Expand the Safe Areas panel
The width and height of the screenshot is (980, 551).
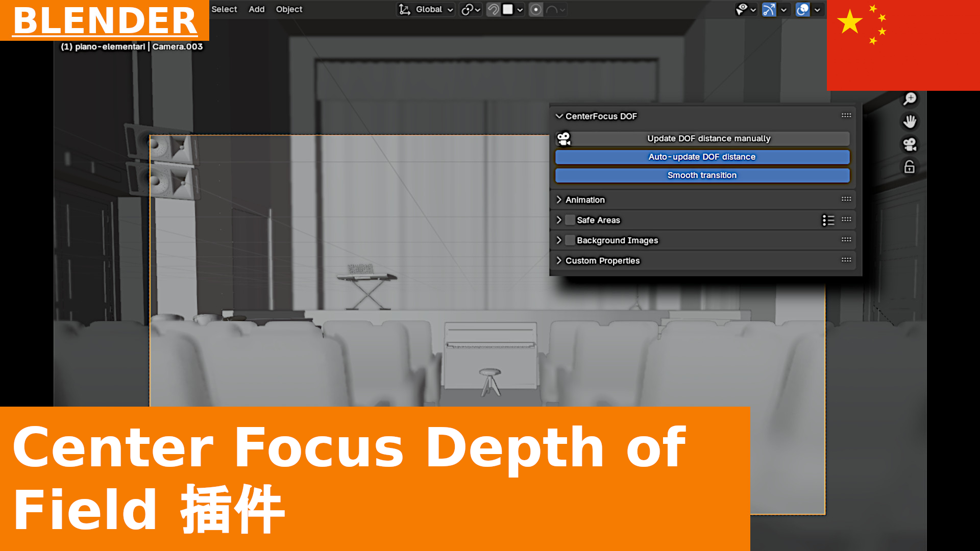pyautogui.click(x=559, y=220)
